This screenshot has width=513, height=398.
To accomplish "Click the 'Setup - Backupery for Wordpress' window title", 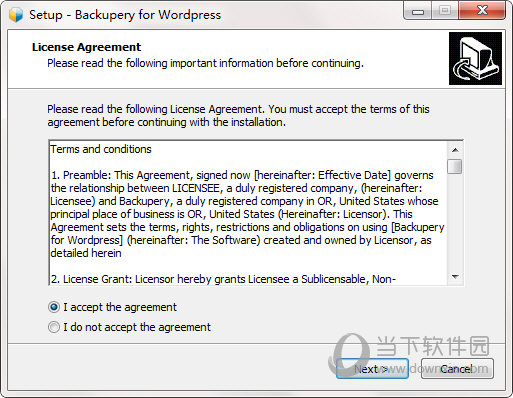I will [125, 15].
